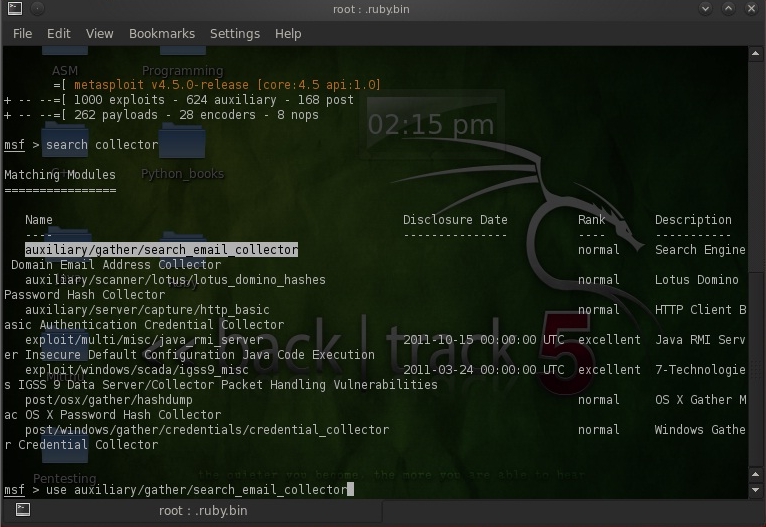Viewport: 766px width, 527px height.
Task: Click the 'Description' column header
Action: [693, 220]
